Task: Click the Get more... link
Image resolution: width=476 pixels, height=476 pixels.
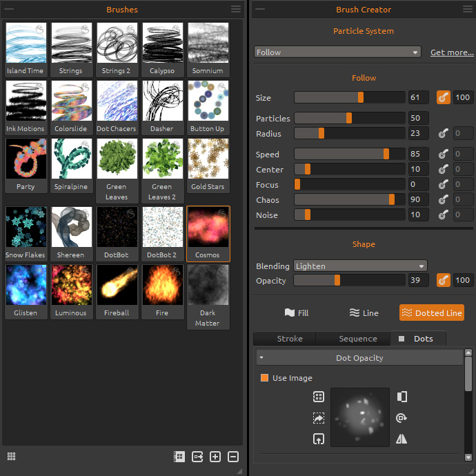Action: click(452, 52)
